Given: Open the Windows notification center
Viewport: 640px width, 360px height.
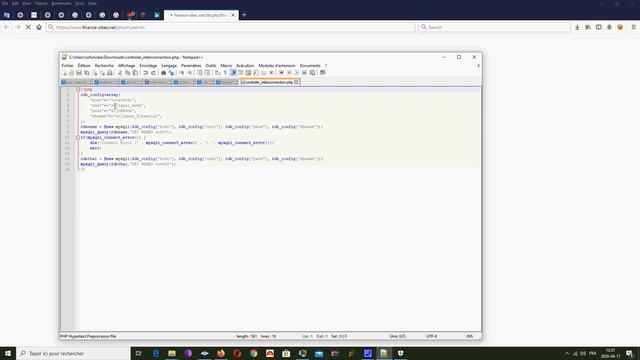Looking at the screenshot, I should pos(630,353).
